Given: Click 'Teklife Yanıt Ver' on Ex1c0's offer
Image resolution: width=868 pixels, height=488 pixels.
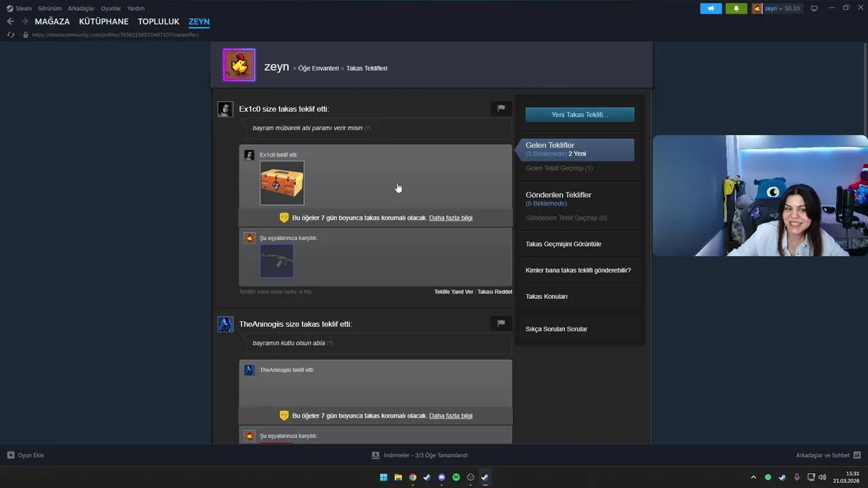Looking at the screenshot, I should click(x=454, y=291).
